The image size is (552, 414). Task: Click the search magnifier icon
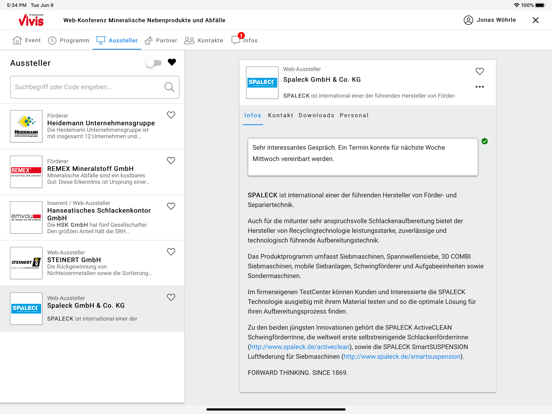[x=169, y=87]
